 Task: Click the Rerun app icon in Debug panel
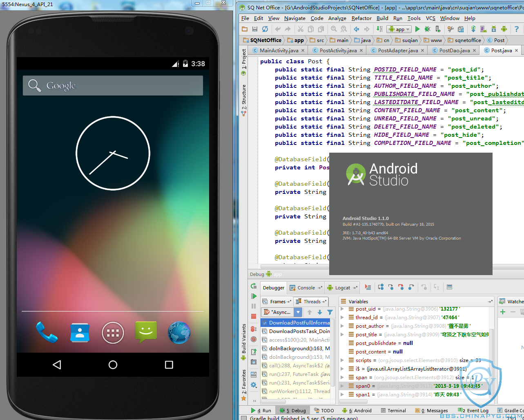coord(254,286)
